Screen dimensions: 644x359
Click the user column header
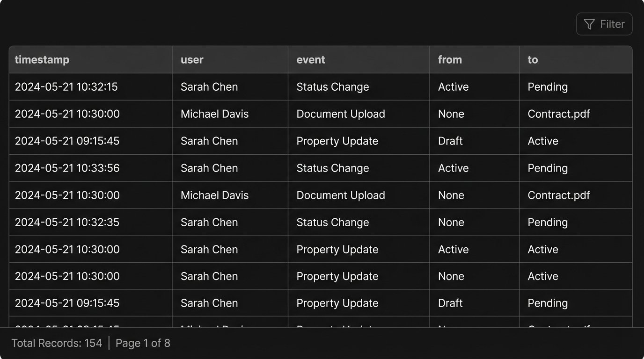coord(192,60)
